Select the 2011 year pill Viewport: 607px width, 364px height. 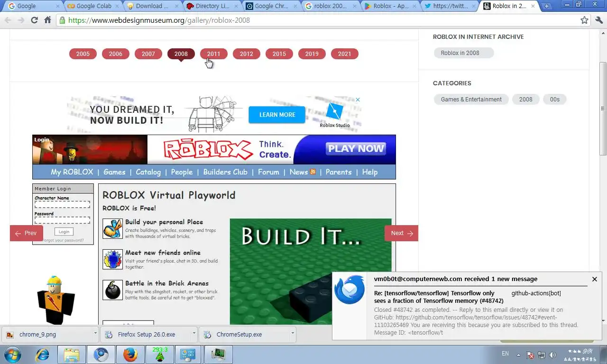click(214, 54)
